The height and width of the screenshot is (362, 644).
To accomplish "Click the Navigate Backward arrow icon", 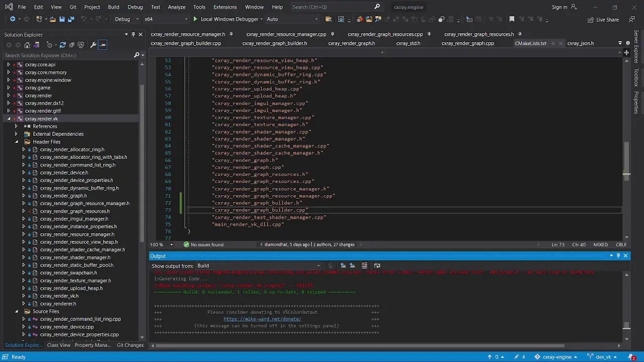I will pos(13,19).
